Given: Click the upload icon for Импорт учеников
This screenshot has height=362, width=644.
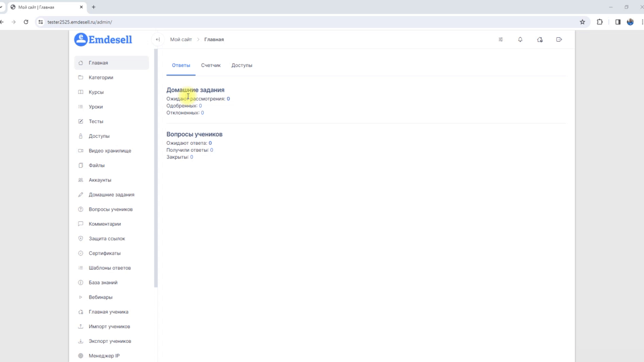Looking at the screenshot, I should point(80,326).
